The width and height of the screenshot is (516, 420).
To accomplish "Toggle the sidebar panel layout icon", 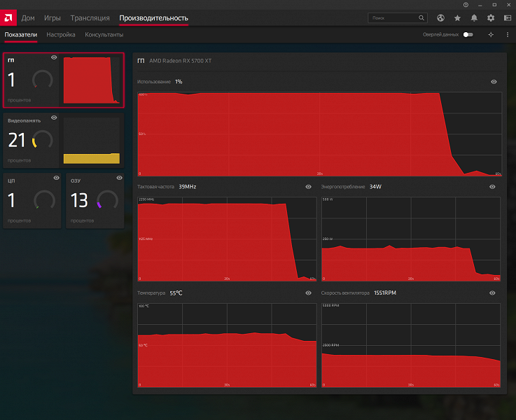I will pyautogui.click(x=507, y=17).
